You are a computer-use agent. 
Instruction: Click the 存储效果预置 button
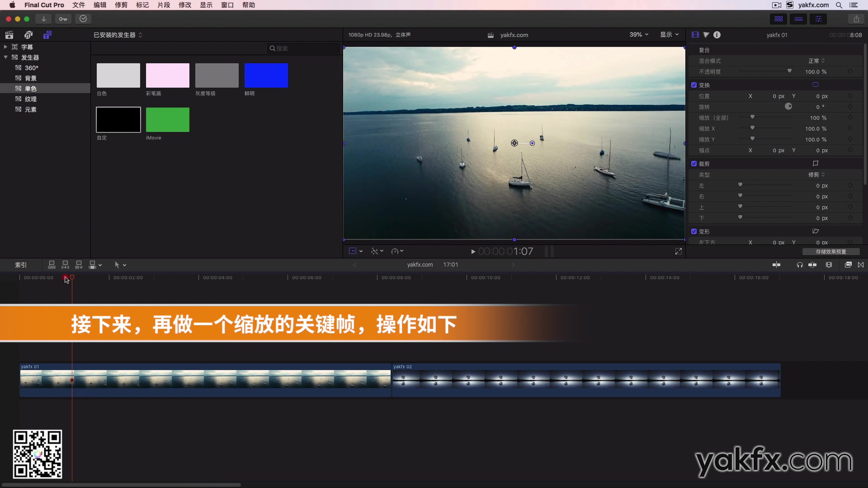point(831,252)
